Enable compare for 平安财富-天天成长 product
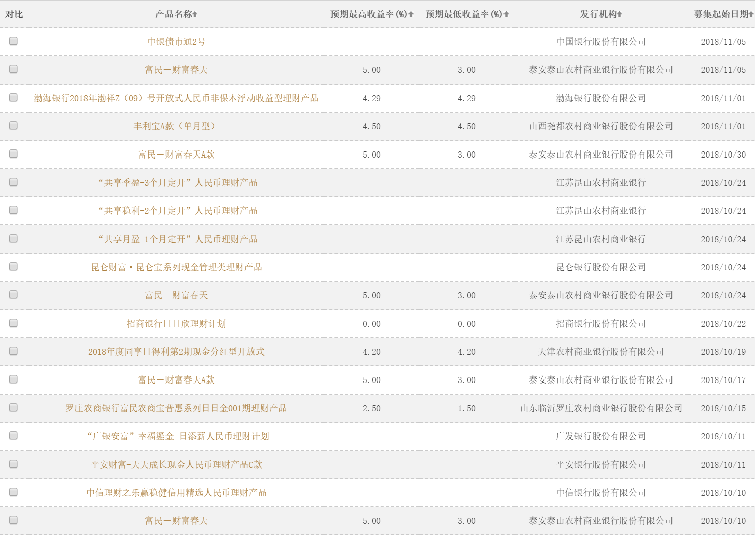This screenshot has width=756, height=535. point(14,464)
